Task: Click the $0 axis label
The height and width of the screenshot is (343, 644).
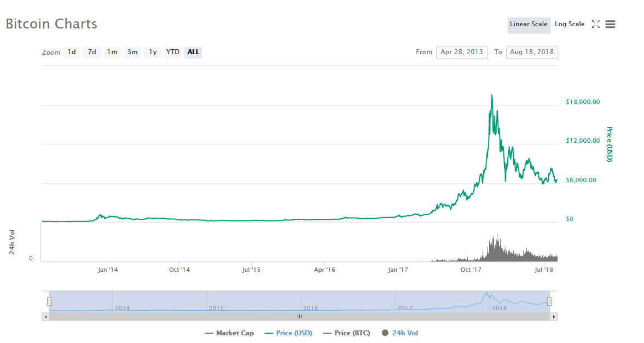Action: click(569, 219)
